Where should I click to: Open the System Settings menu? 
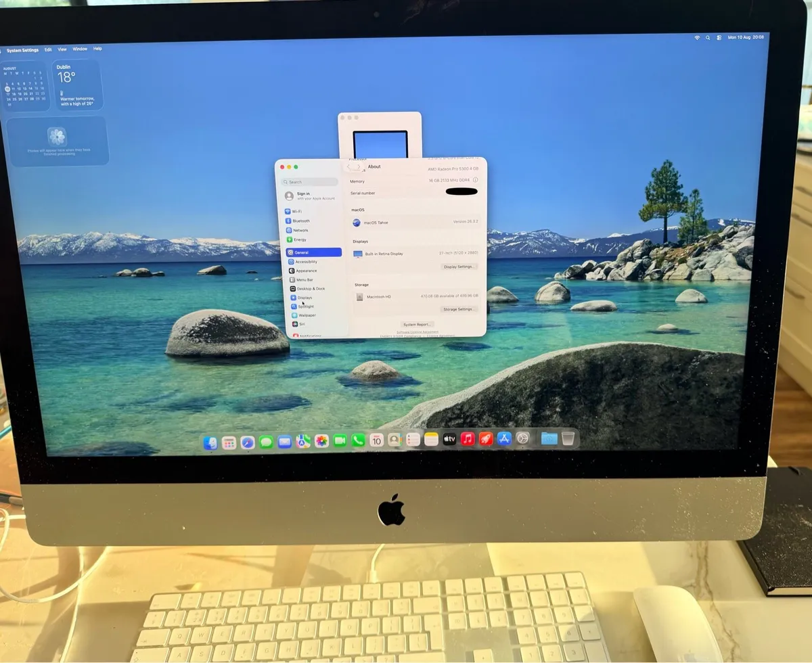[22, 50]
